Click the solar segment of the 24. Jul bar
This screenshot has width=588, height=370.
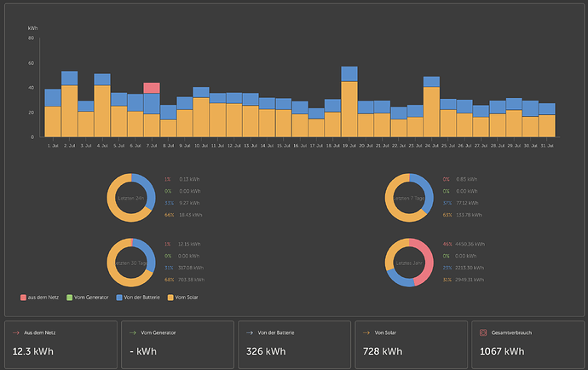pyautogui.click(x=431, y=112)
